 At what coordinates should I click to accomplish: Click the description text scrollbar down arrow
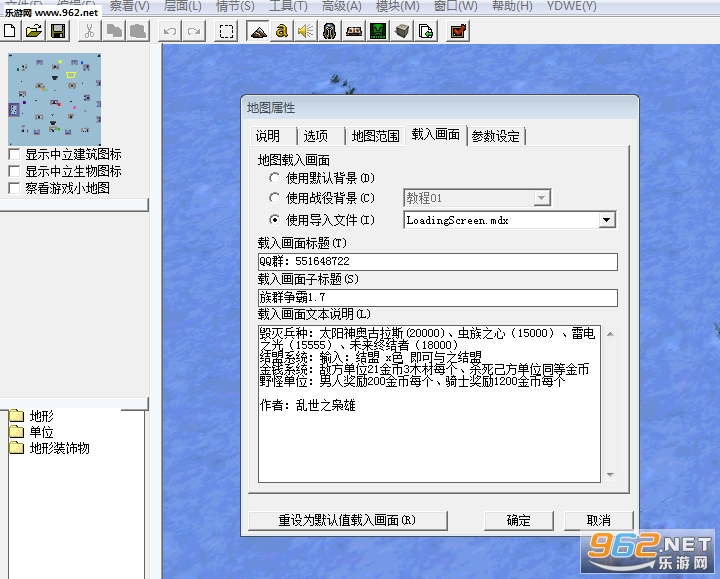point(610,474)
